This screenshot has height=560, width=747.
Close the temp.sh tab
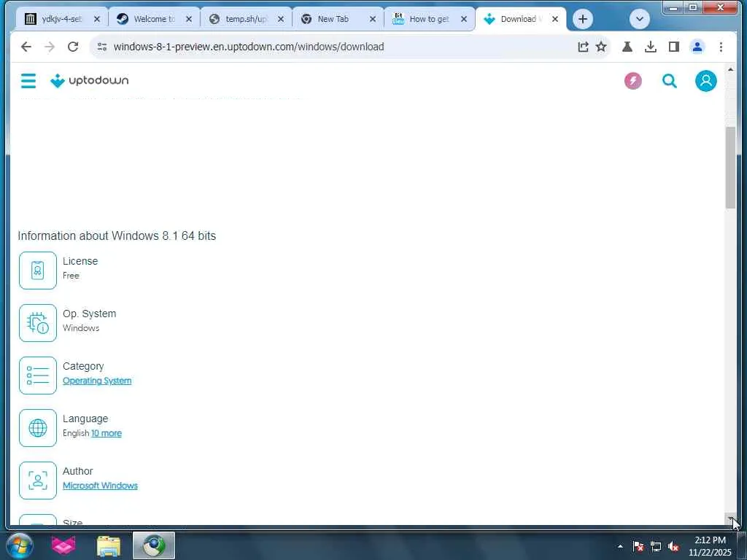tap(281, 19)
